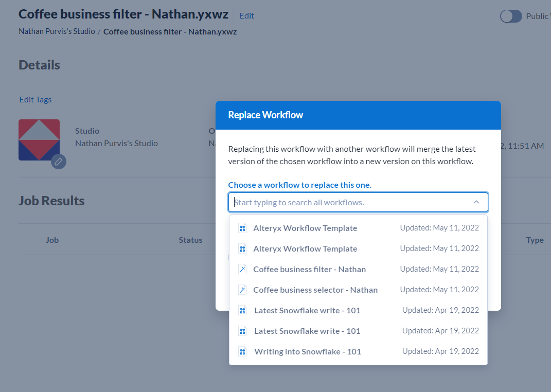
Task: Click the first Alteryx Workflow Template file icon
Action: (242, 228)
